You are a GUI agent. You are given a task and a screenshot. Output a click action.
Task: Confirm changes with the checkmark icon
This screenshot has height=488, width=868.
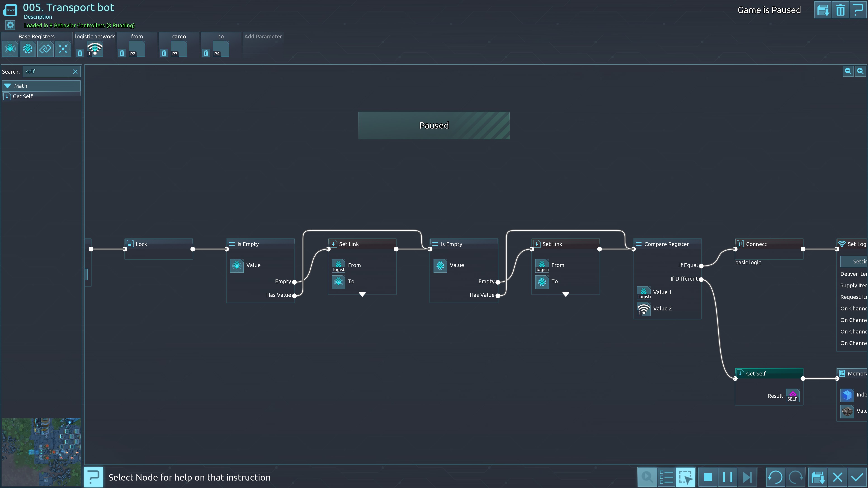857,477
